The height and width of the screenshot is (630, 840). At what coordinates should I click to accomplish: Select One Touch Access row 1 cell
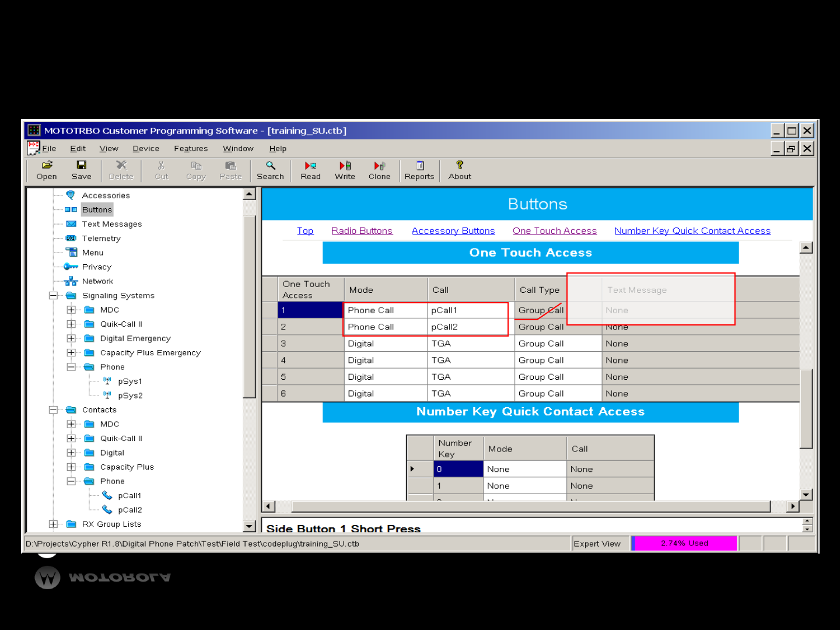coord(311,310)
